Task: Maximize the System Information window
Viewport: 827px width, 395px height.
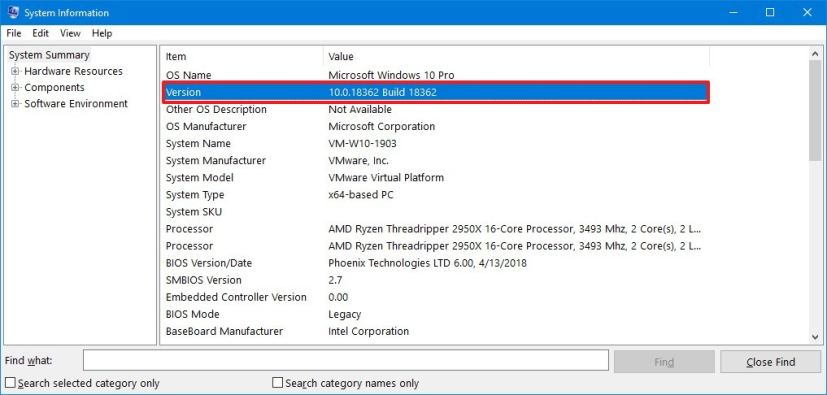Action: click(x=770, y=12)
